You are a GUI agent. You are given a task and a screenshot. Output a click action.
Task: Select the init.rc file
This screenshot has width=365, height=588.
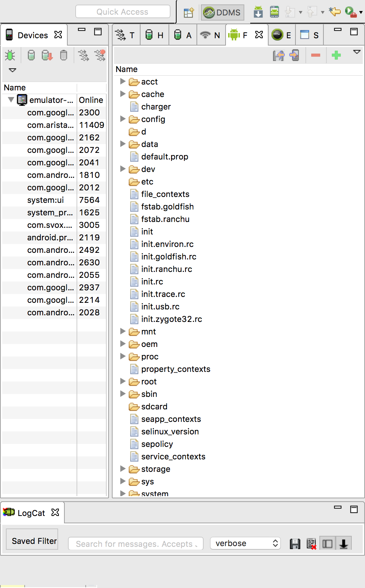point(152,282)
